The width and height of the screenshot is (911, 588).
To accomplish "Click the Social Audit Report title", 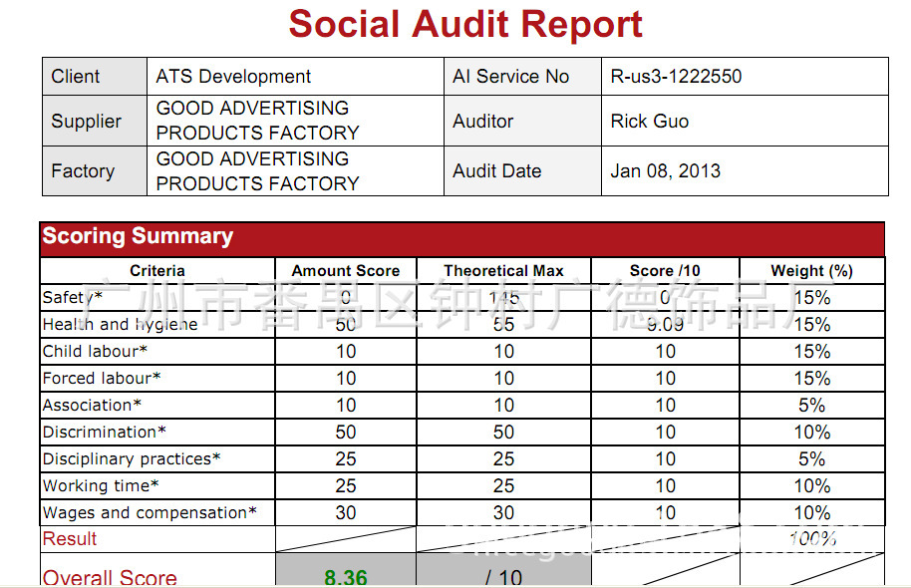I will (465, 24).
